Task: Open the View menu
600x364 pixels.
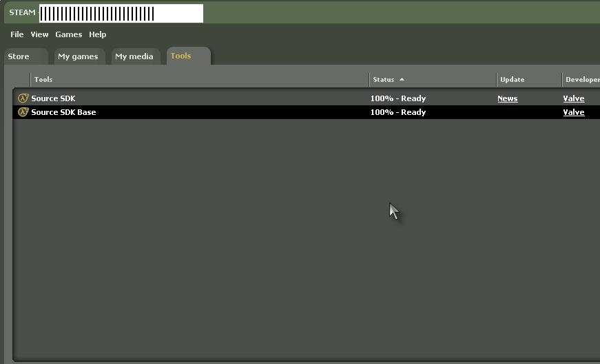Action: click(x=39, y=34)
